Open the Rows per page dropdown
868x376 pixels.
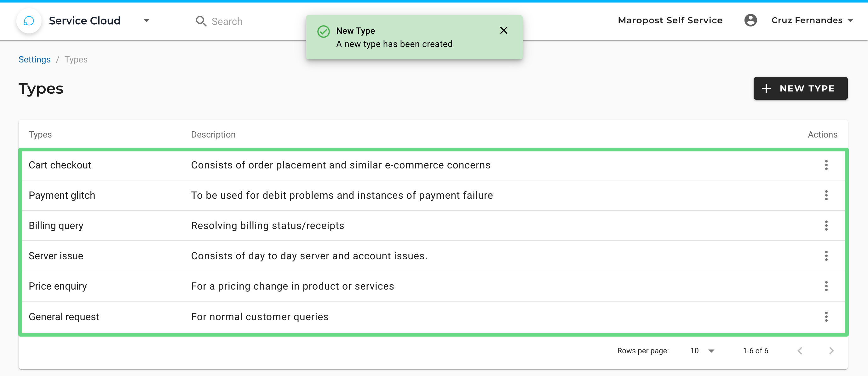(702, 351)
